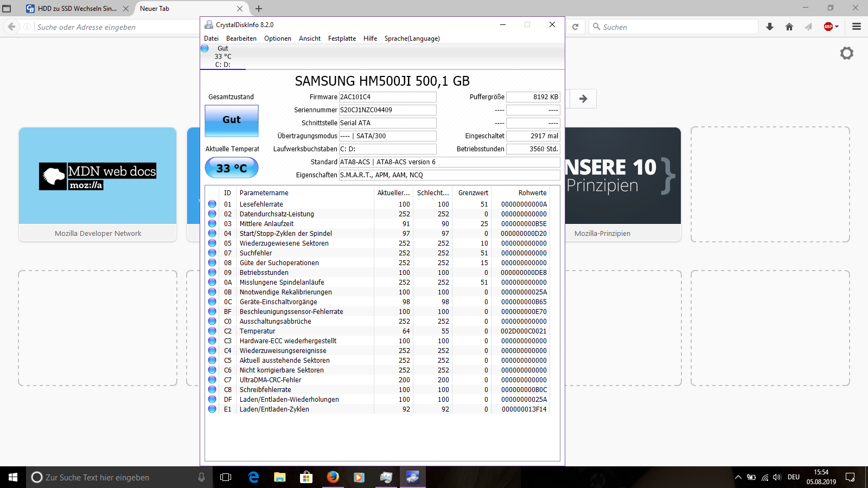
Task: Open File Explorer from taskbar
Action: (x=280, y=477)
